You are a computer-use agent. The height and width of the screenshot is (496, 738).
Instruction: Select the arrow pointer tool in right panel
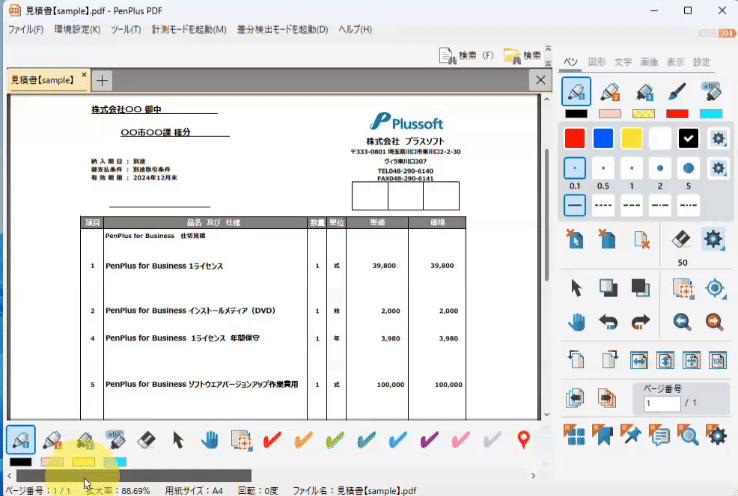click(x=576, y=288)
